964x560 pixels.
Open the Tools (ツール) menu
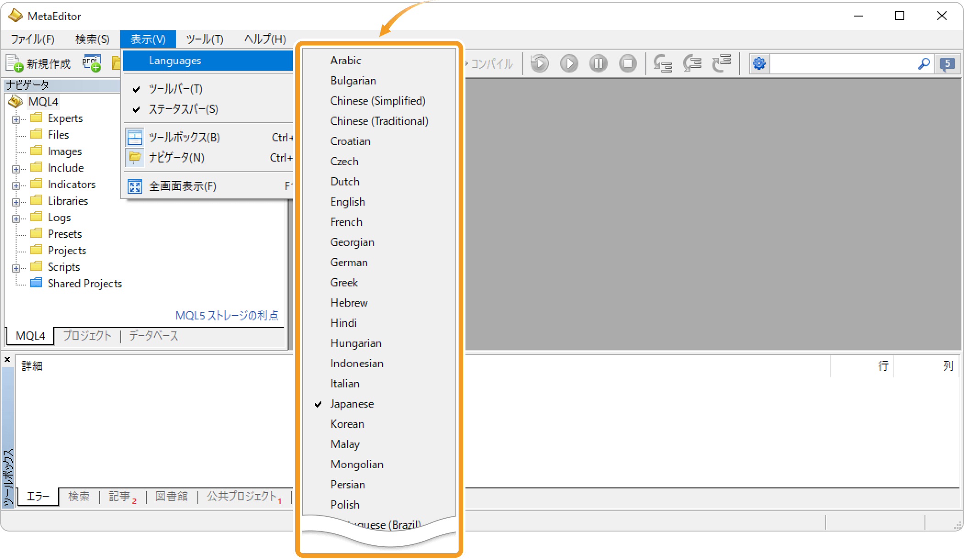tap(205, 39)
